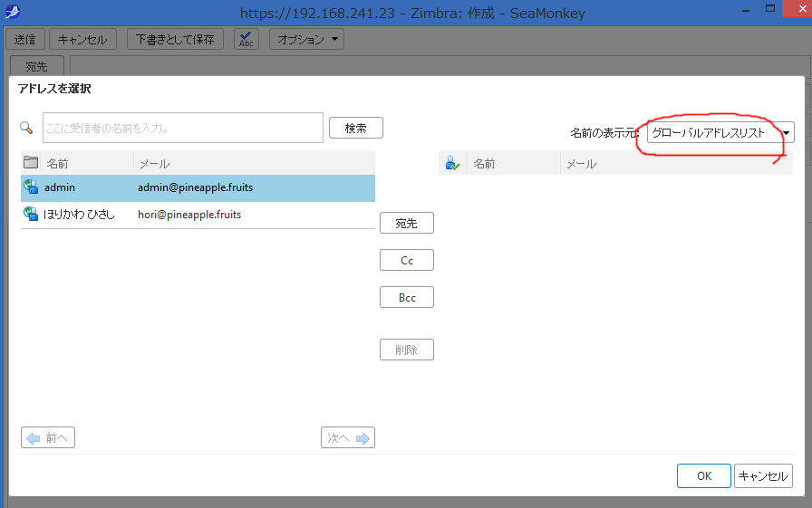Click the dialog キャンセル button
Viewport: 812px width, 508px height.
point(763,475)
